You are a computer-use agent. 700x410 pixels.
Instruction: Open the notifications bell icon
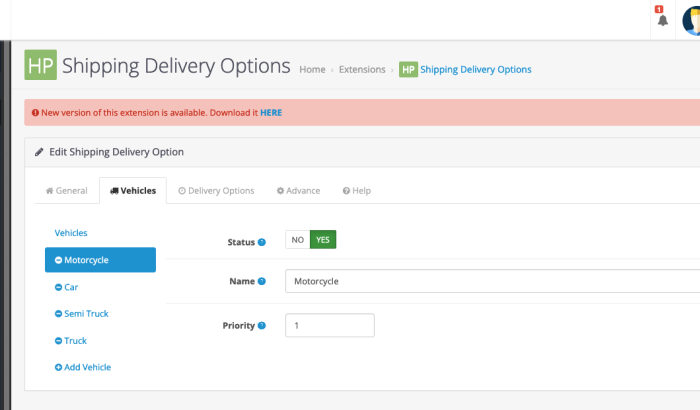click(x=662, y=20)
